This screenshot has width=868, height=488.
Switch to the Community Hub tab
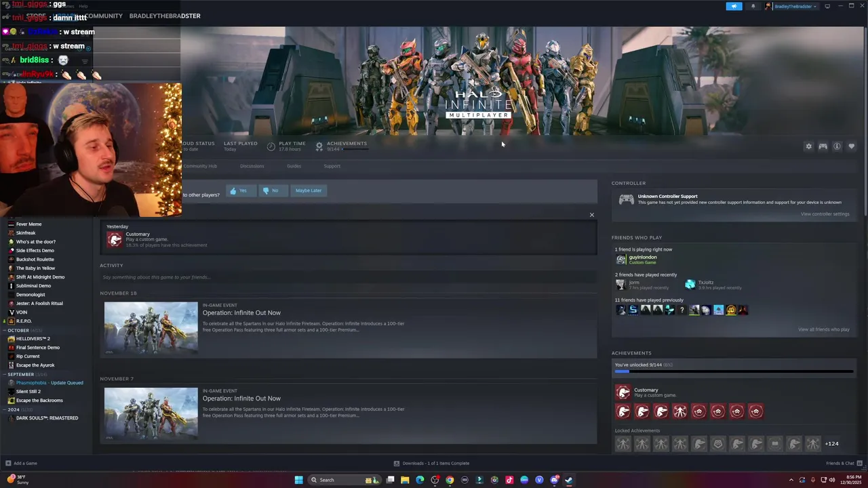(200, 166)
